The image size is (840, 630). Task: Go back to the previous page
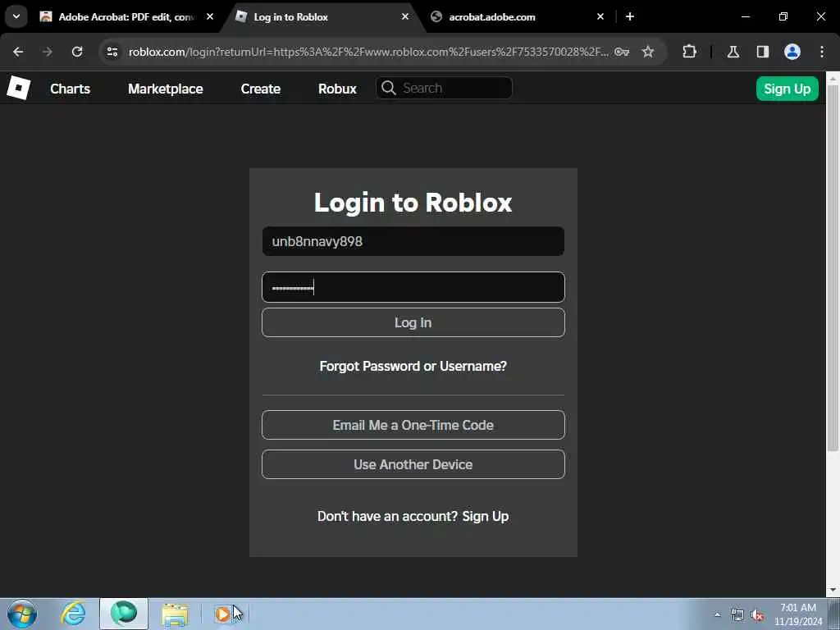click(x=18, y=52)
